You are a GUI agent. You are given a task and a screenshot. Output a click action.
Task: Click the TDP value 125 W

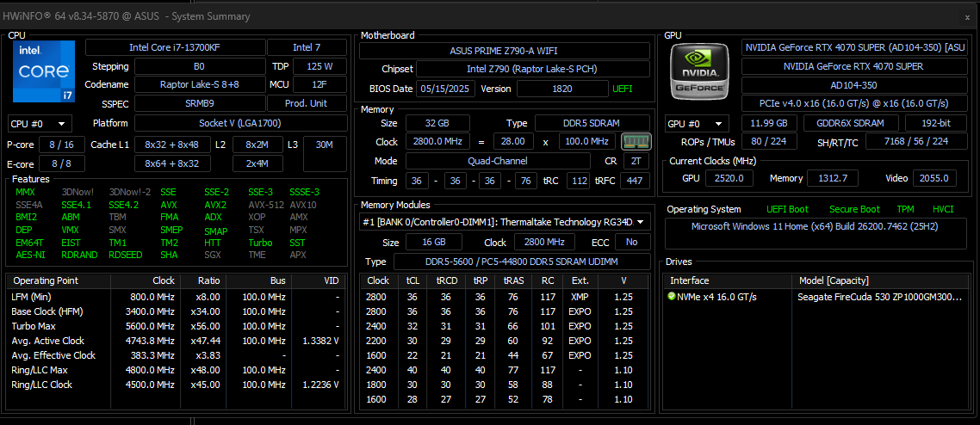[319, 66]
